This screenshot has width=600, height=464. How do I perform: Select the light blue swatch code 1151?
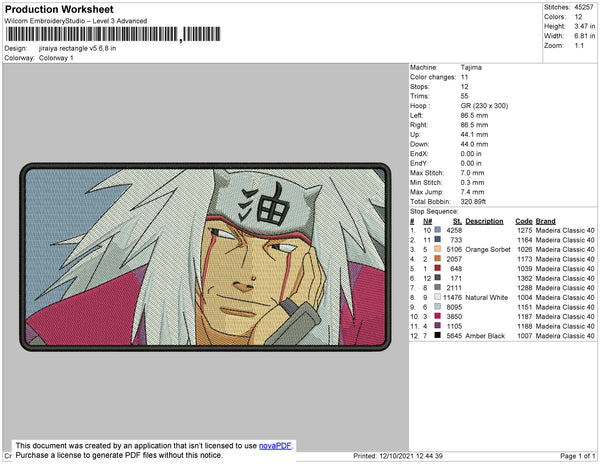(437, 306)
